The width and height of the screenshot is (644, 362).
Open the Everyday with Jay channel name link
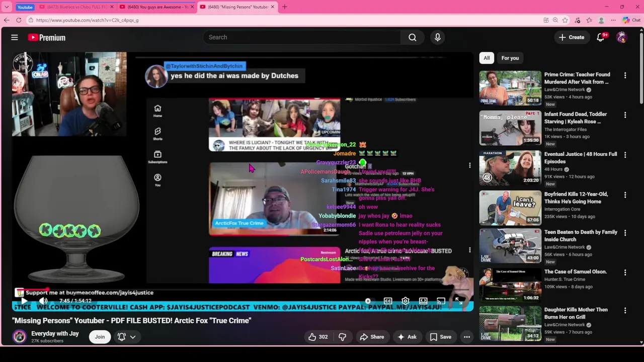tap(55, 333)
